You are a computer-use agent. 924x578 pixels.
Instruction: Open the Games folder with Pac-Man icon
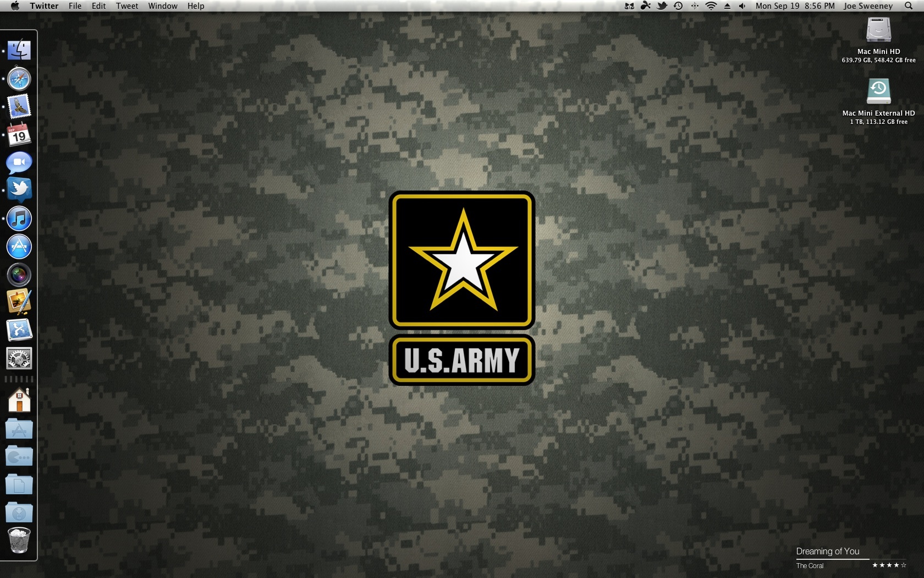click(19, 456)
